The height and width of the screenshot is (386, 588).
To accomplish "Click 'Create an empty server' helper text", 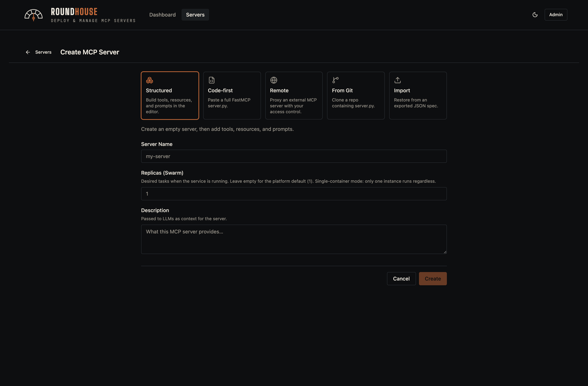I will click(217, 129).
